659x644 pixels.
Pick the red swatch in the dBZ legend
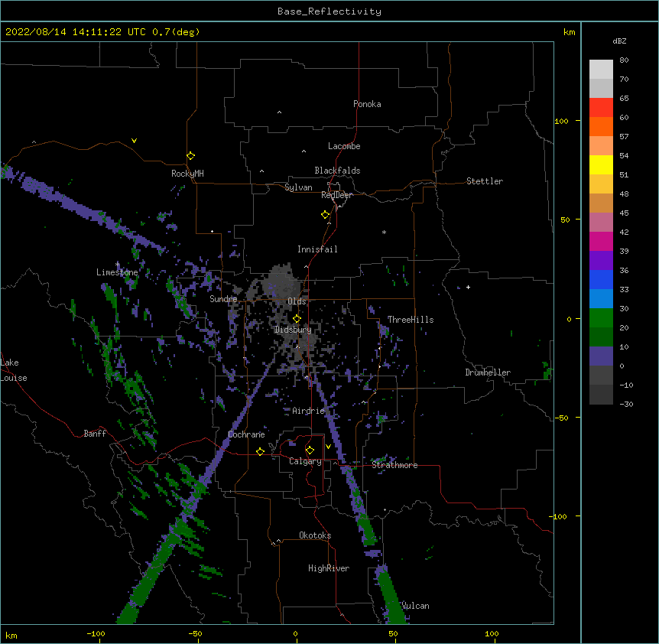[x=601, y=107]
